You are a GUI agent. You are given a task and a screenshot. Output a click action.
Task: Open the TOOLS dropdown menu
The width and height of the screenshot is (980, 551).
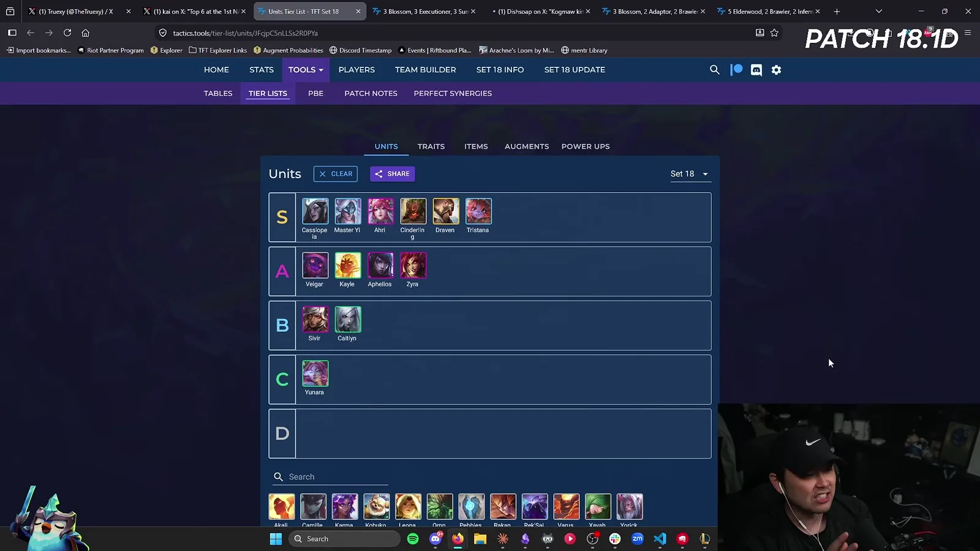coord(306,70)
